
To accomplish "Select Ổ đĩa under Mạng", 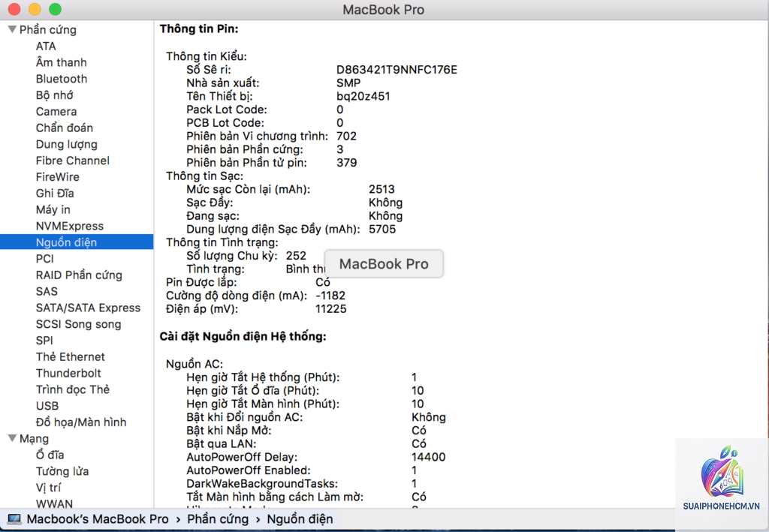I will click(50, 455).
